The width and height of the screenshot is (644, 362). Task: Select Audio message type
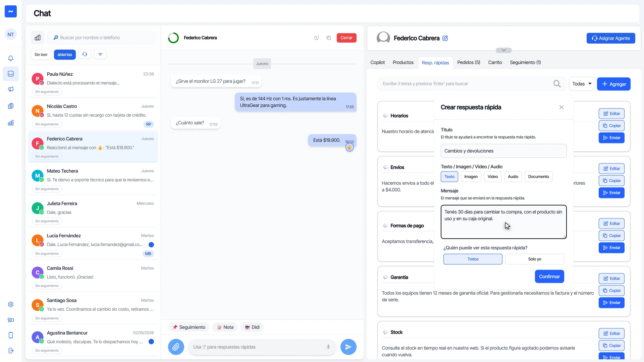[513, 177]
